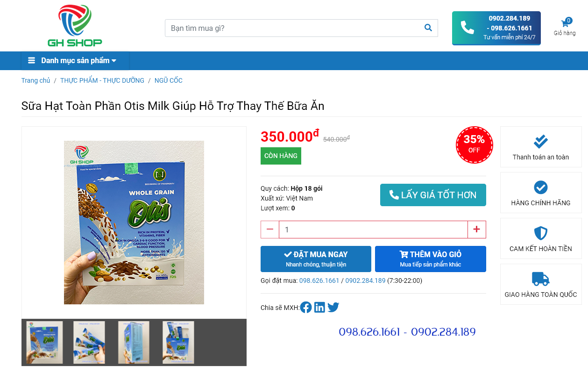Share on Twitter icon
This screenshot has height=367, width=588.
pos(333,307)
